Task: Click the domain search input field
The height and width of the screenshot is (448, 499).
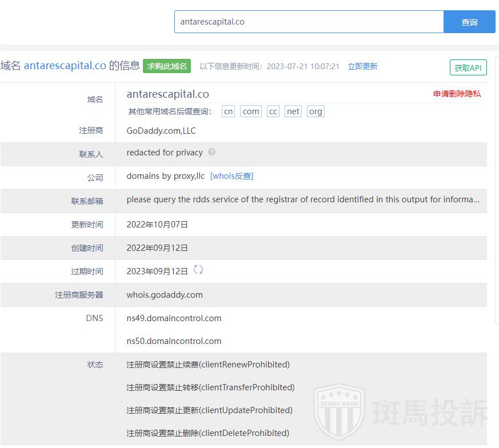Action: 309,22
